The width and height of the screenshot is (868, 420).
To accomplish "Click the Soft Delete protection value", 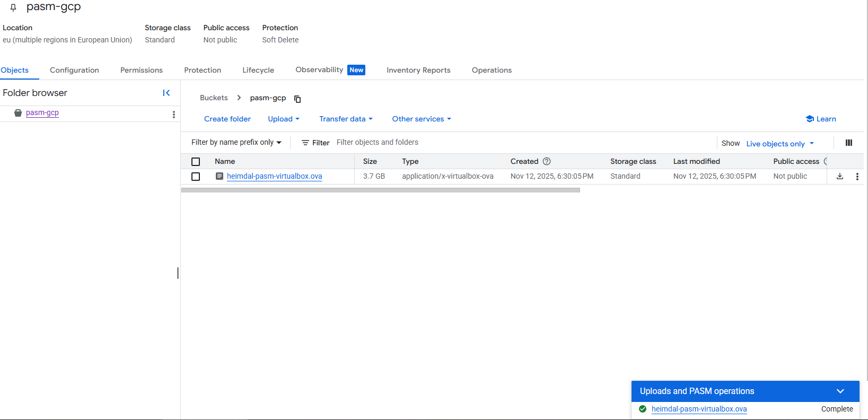I will tap(280, 40).
